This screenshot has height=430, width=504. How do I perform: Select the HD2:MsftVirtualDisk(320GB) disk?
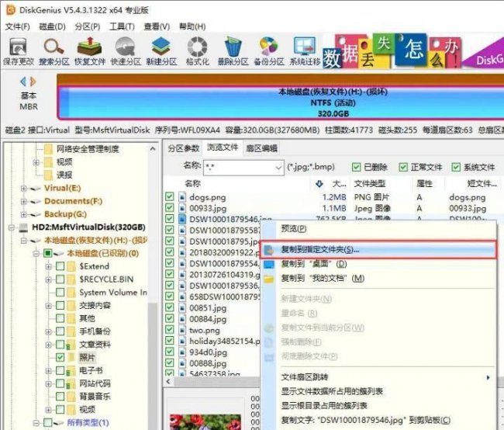tap(88, 227)
